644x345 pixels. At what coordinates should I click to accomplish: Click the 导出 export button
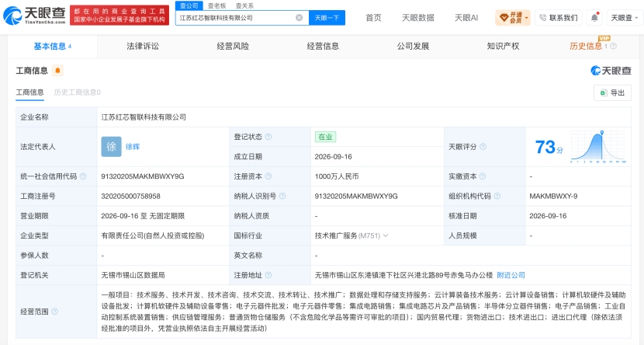612,93
